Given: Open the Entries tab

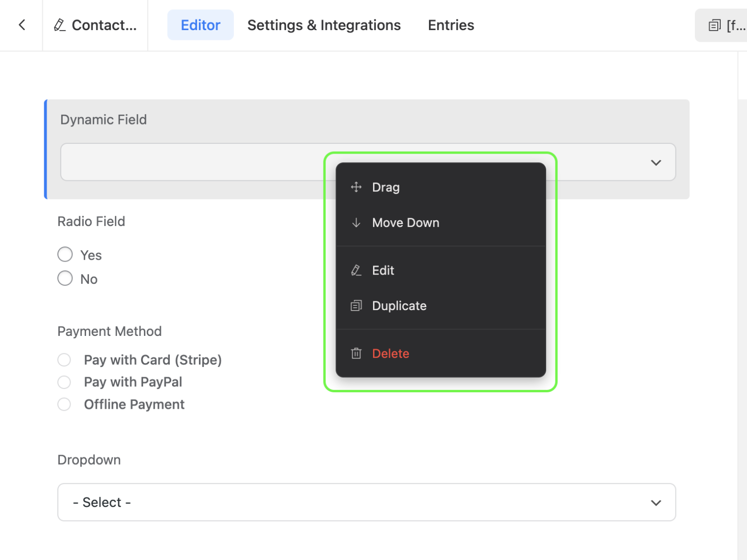Looking at the screenshot, I should [450, 25].
